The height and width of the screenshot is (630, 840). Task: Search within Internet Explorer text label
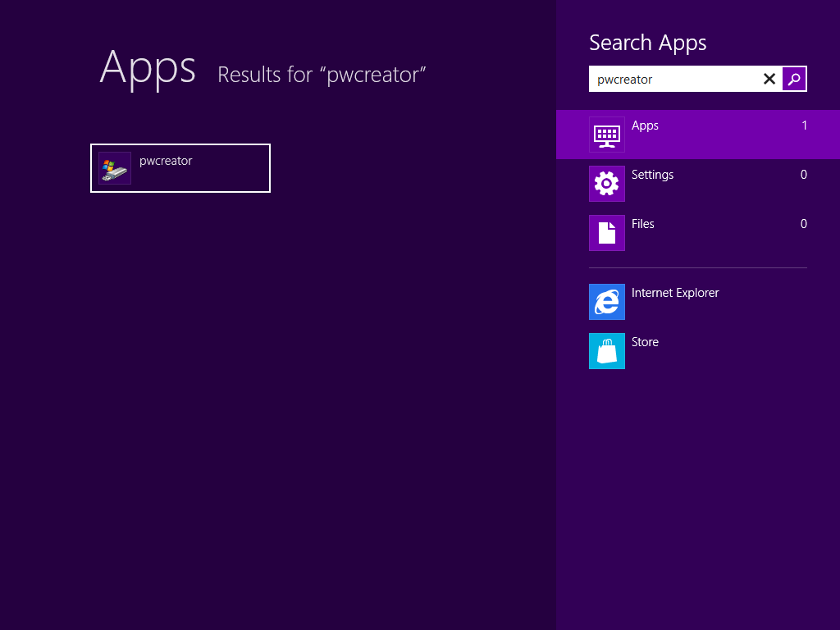(x=674, y=293)
